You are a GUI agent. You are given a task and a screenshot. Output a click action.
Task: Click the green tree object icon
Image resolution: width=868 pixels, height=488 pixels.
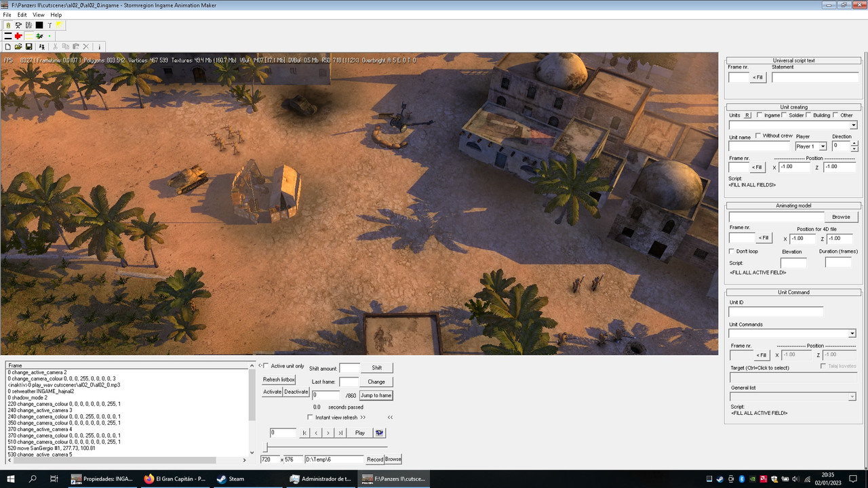39,36
